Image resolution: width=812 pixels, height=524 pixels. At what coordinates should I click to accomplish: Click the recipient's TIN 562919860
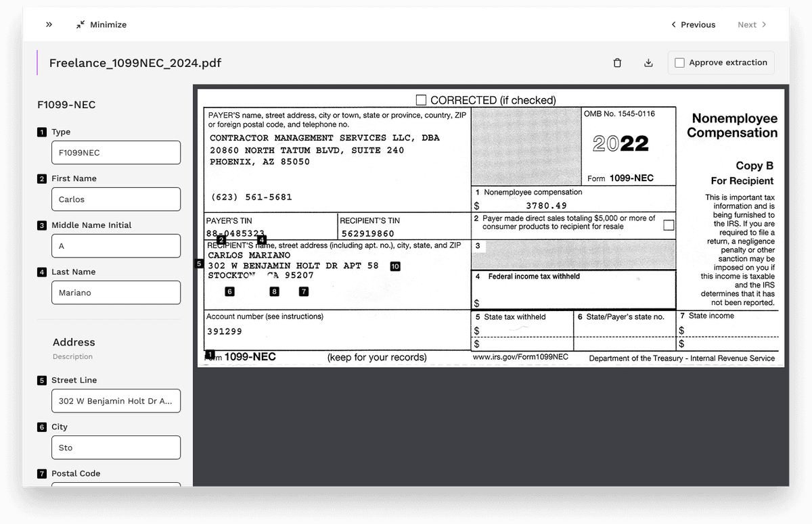368,234
